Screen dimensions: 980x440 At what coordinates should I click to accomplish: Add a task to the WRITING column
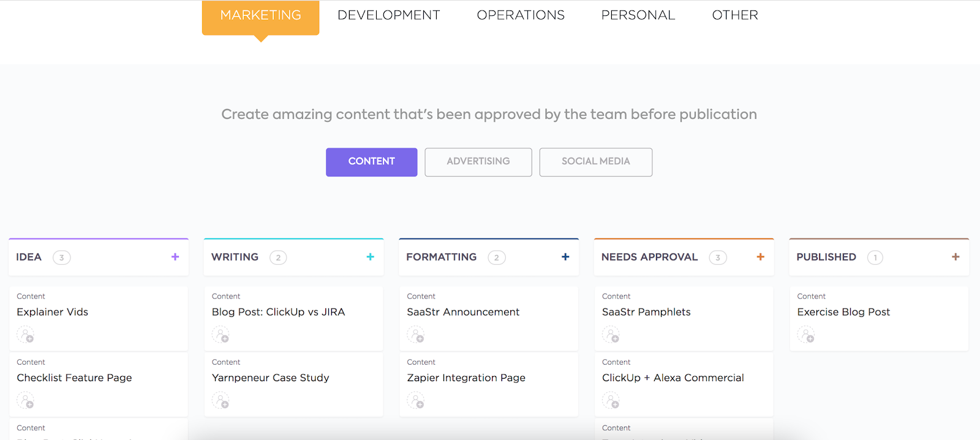[370, 257]
